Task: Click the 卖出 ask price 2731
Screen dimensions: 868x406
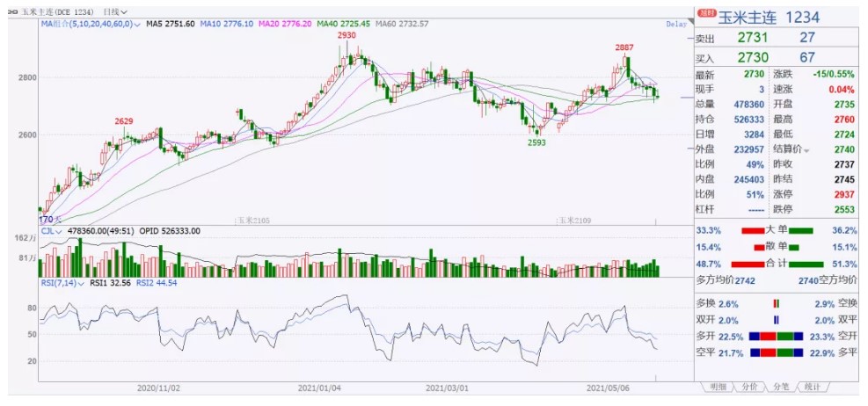Action: 752,38
